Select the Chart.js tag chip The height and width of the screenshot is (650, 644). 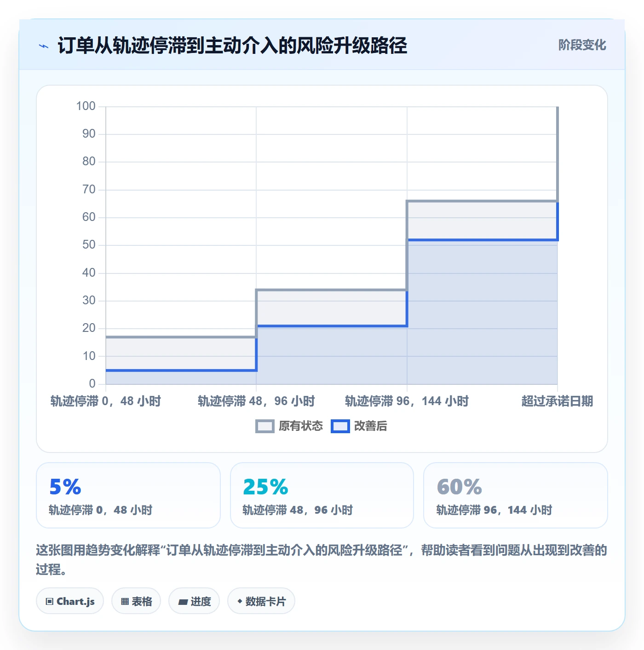point(70,601)
